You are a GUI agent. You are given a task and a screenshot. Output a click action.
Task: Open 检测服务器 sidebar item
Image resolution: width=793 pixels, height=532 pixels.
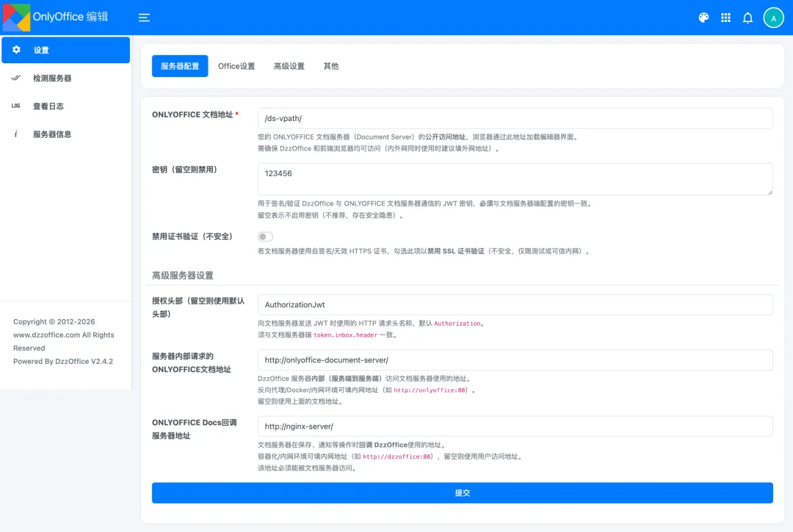(x=66, y=78)
